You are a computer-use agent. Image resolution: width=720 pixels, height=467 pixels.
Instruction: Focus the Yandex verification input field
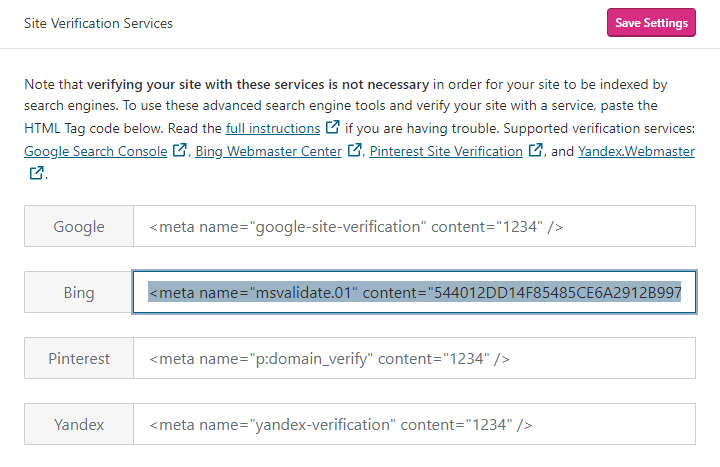click(x=414, y=424)
